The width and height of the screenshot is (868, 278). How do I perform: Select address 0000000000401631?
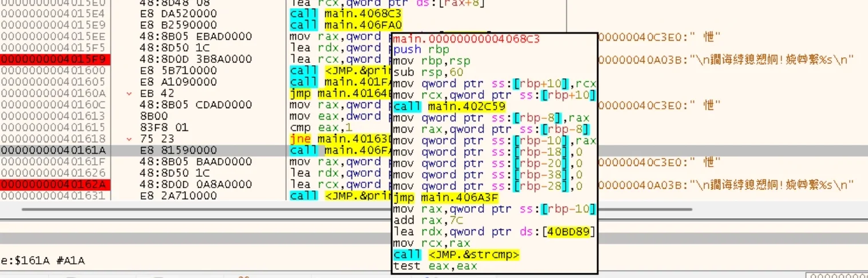coord(53,196)
